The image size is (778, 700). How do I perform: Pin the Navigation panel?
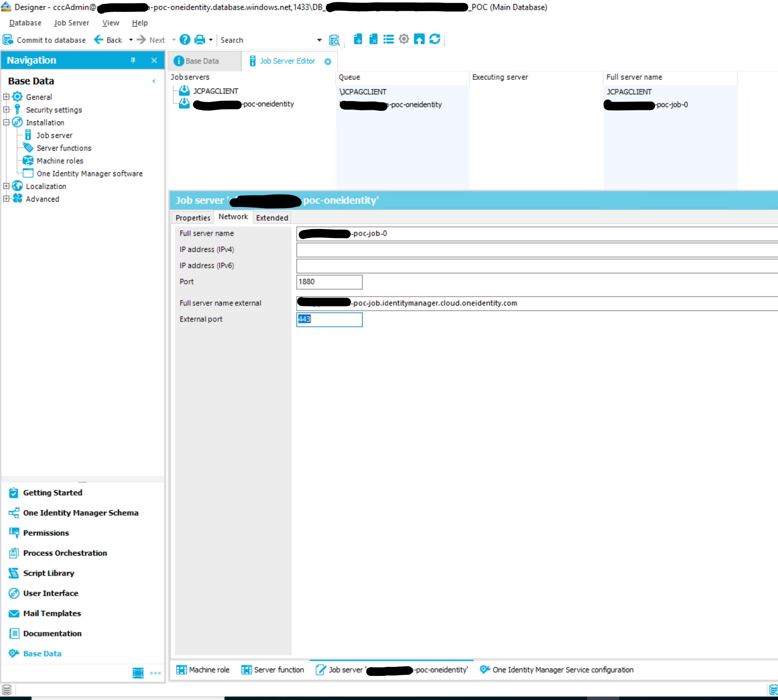[133, 61]
